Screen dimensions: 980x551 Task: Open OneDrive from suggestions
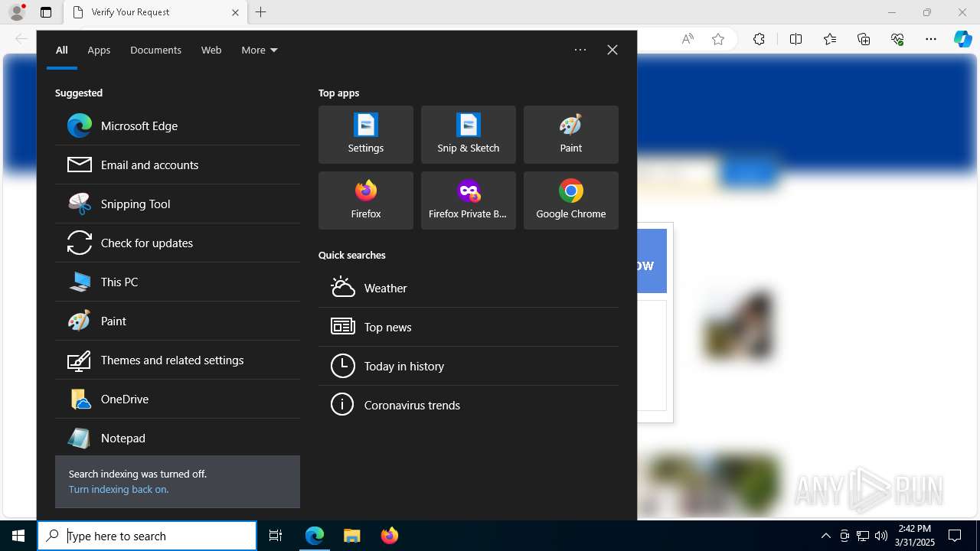pyautogui.click(x=178, y=399)
